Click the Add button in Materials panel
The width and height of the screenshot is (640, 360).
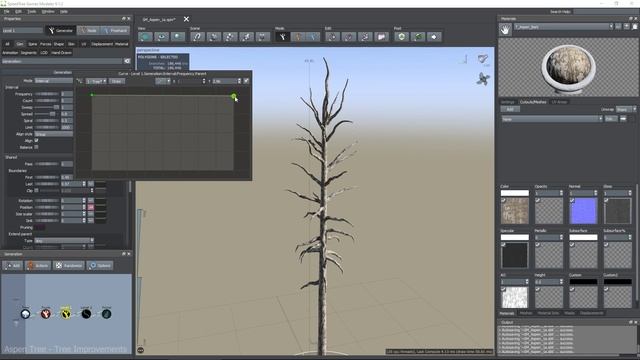pyautogui.click(x=510, y=109)
